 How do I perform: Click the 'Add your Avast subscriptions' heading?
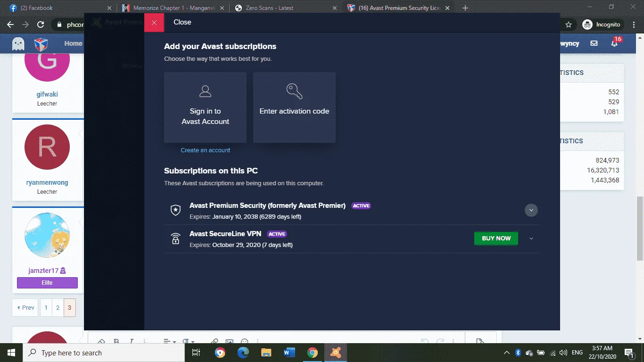tap(220, 47)
